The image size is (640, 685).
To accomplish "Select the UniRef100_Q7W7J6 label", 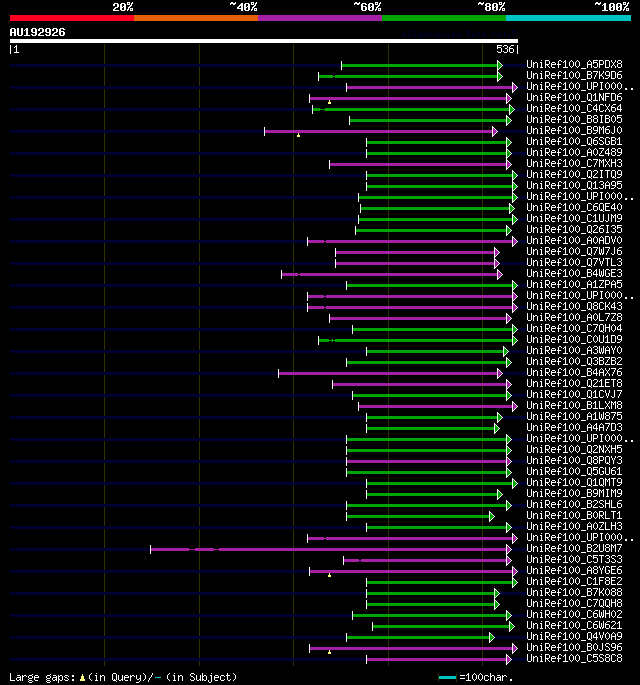I will 574,252.
